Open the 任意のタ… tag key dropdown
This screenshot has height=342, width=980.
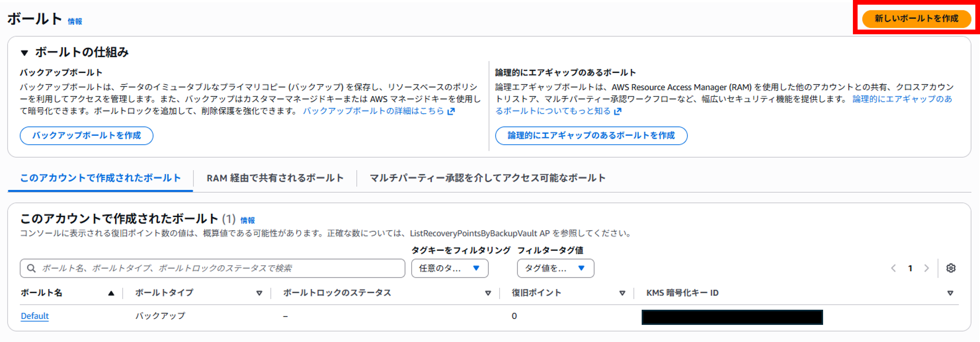[450, 268]
